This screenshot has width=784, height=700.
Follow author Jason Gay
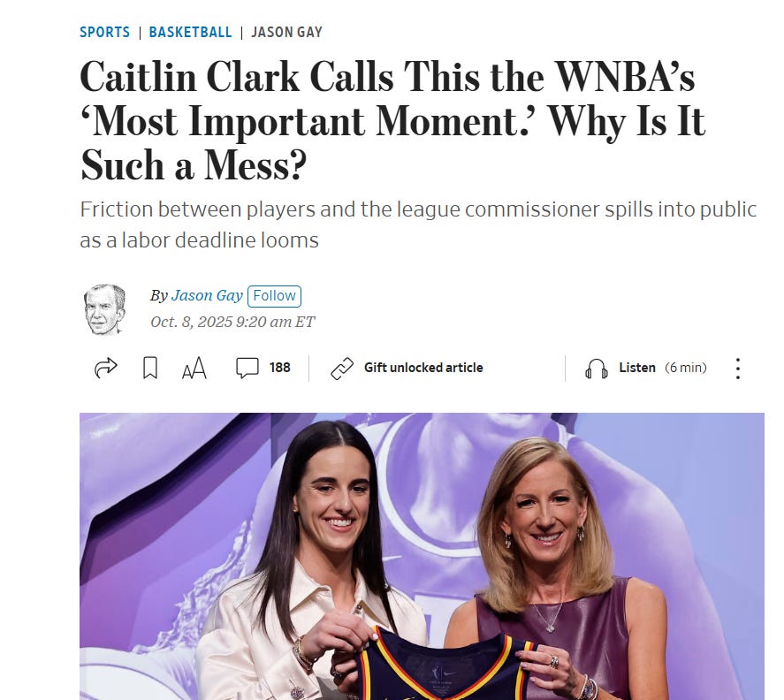274,295
